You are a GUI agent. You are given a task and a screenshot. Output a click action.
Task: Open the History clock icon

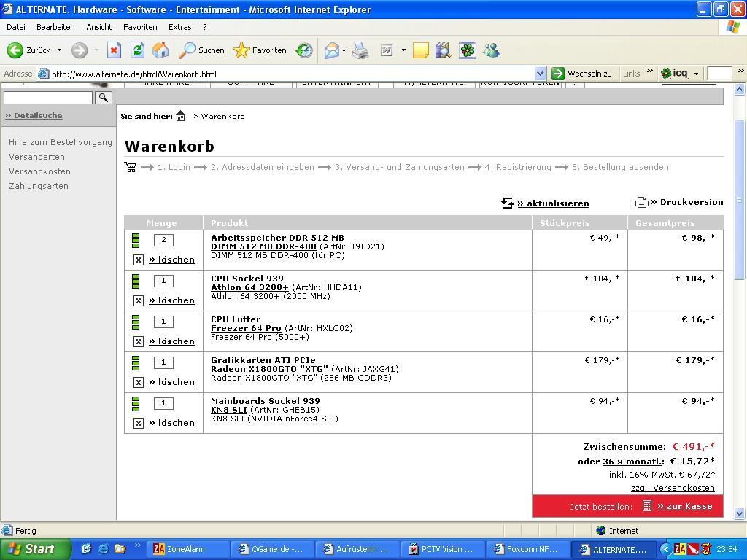click(304, 50)
